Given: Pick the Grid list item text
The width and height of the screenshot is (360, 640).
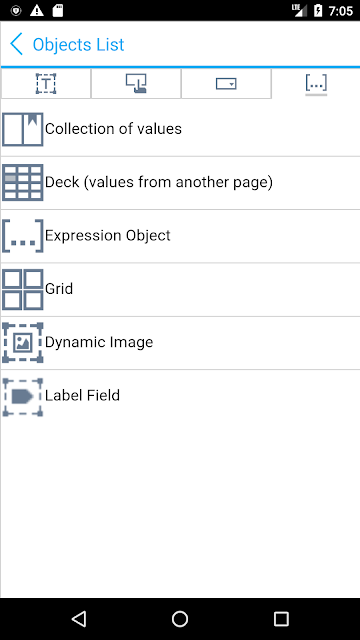Looking at the screenshot, I should [59, 289].
